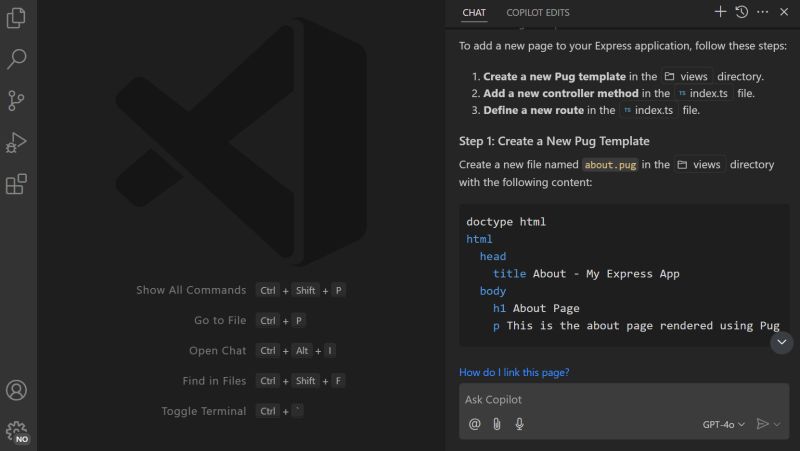Click views folder link under Step 1 heading
The height and width of the screenshot is (451, 800).
point(699,165)
